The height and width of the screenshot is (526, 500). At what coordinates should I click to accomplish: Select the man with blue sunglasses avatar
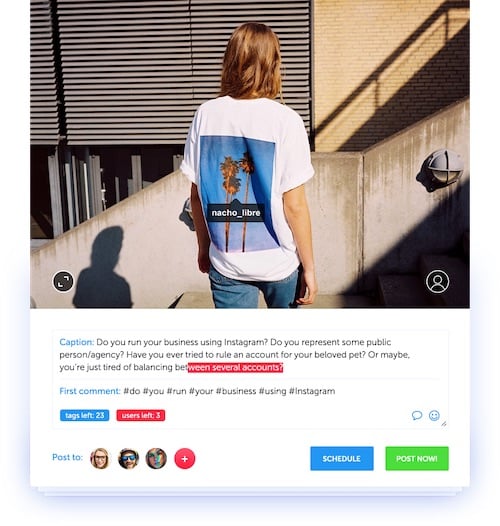click(129, 458)
